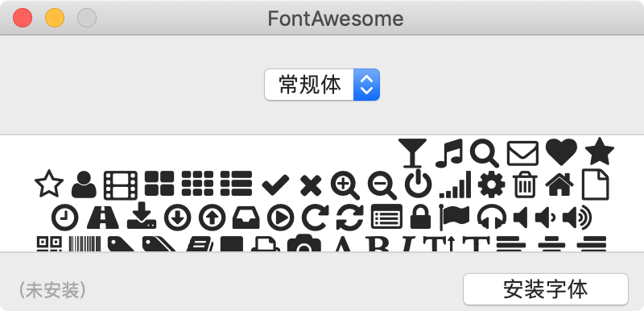This screenshot has width=644, height=311.
Task: Click the checkmark glyph
Action: pyautogui.click(x=275, y=185)
